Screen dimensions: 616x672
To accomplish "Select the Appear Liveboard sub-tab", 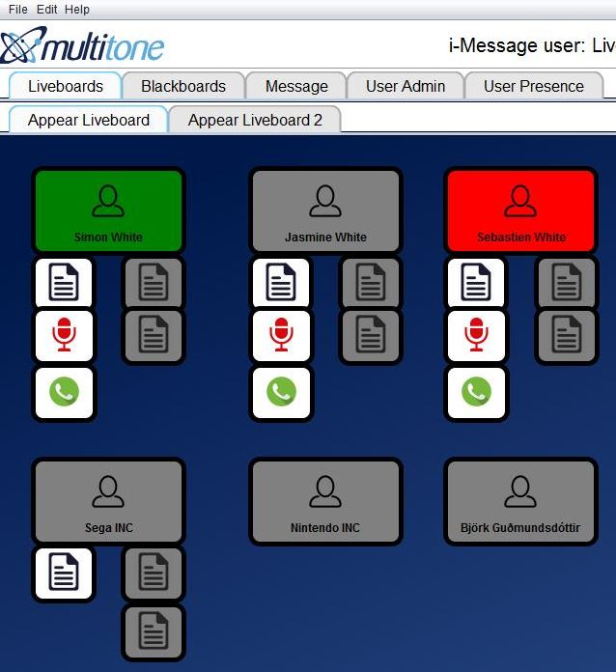I will 89,120.
